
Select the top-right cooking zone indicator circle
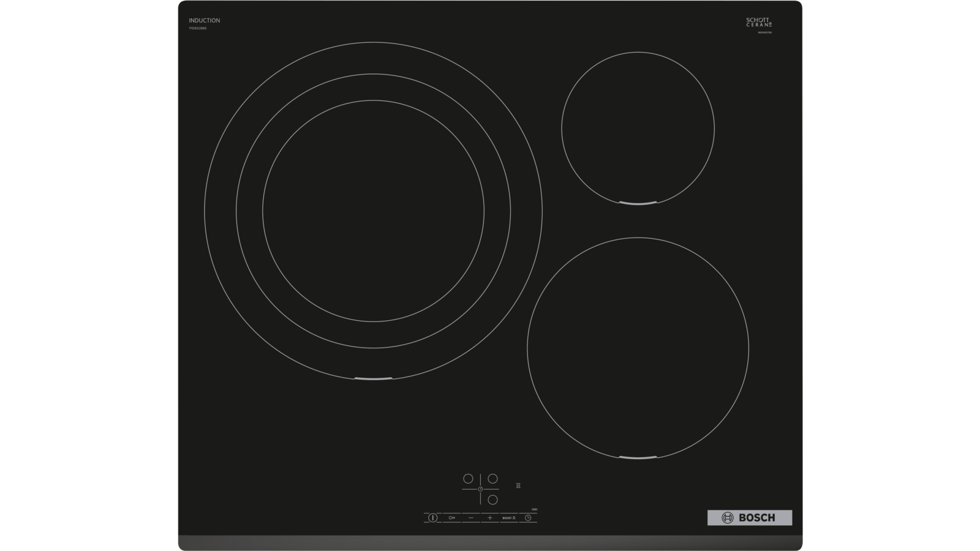point(492,479)
